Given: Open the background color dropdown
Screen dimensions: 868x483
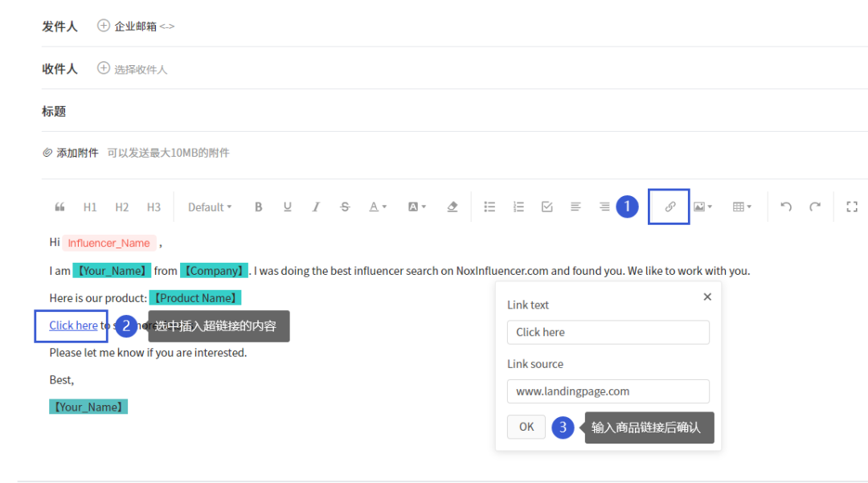Looking at the screenshot, I should [x=417, y=207].
